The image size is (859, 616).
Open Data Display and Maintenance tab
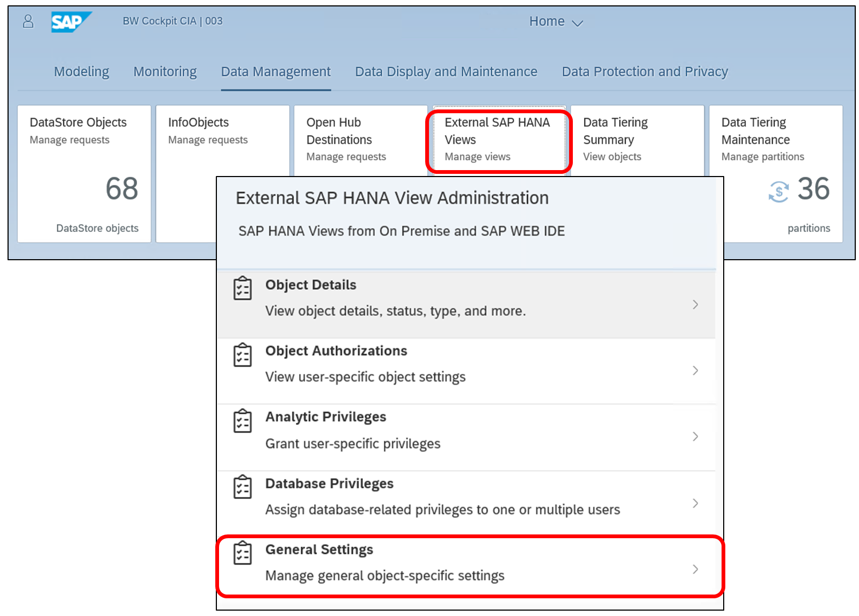tap(446, 72)
